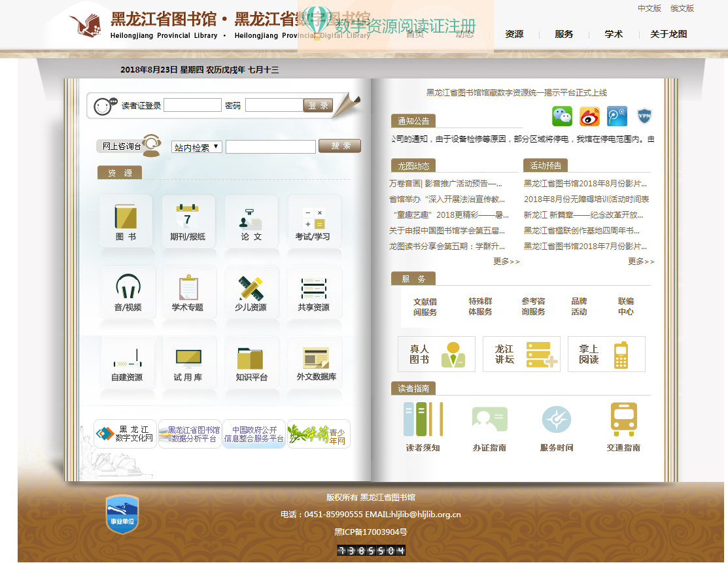
Task: Open the 共享资源 list icon
Action: 314,292
